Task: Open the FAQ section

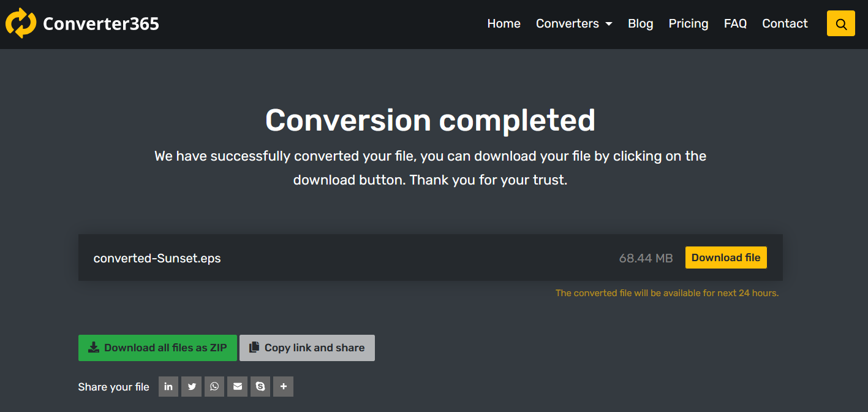Action: pyautogui.click(x=735, y=24)
